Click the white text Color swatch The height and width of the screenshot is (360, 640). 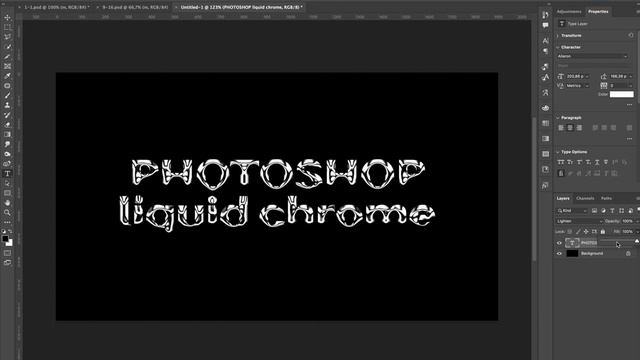click(x=622, y=94)
